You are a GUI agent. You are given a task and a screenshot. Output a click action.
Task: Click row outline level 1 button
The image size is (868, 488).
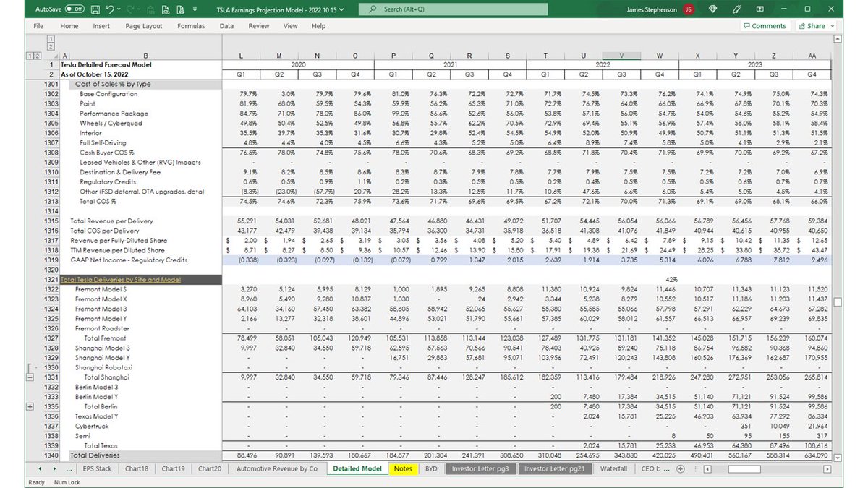[29, 55]
